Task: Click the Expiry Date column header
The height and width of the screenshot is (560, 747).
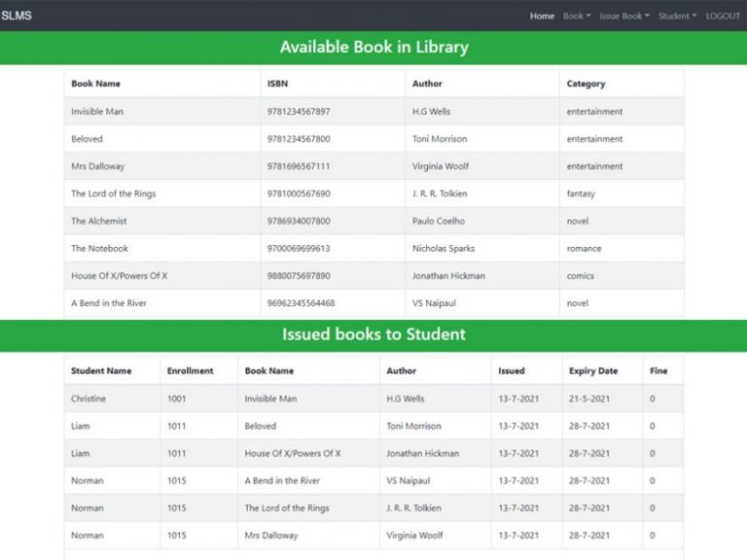Action: click(592, 370)
